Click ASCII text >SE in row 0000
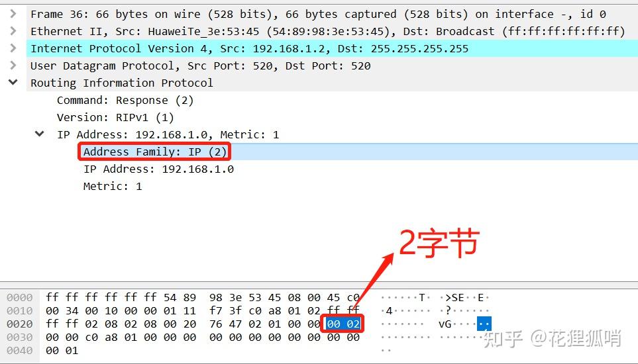 click(x=454, y=298)
